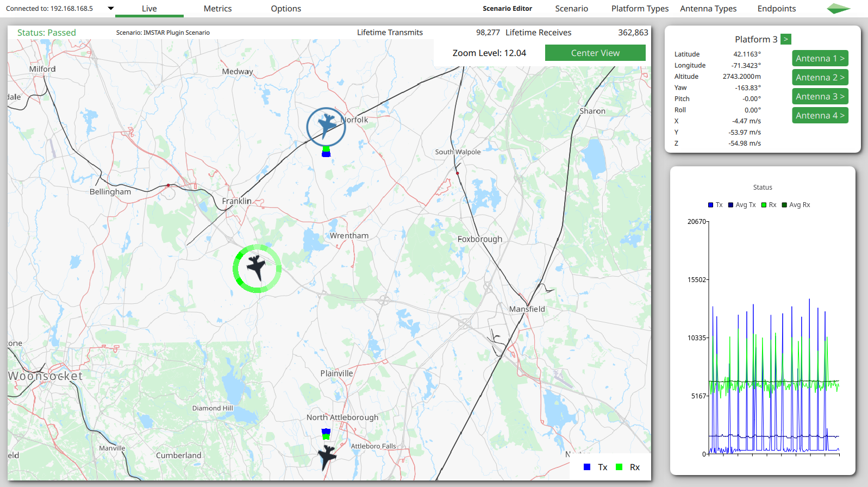
Task: Open the Platform Types tab
Action: pos(640,9)
